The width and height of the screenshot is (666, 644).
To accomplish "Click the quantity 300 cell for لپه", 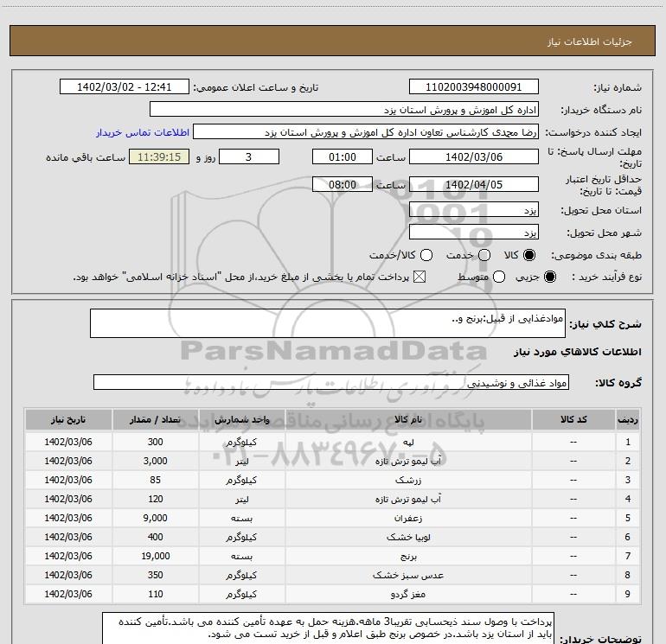I will click(155, 442).
